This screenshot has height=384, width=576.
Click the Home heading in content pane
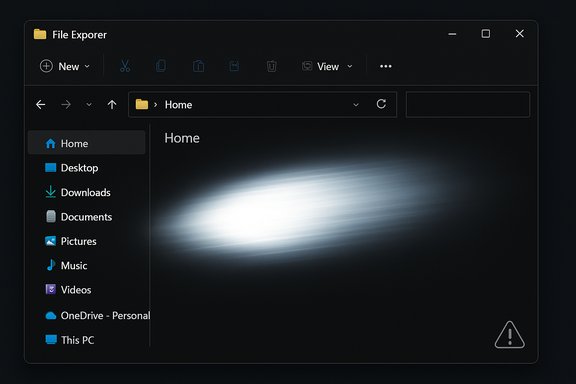click(x=182, y=138)
